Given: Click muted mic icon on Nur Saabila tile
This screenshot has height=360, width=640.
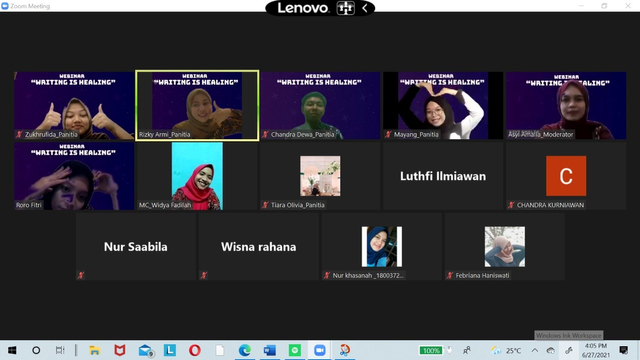Looking at the screenshot, I should pos(81,276).
